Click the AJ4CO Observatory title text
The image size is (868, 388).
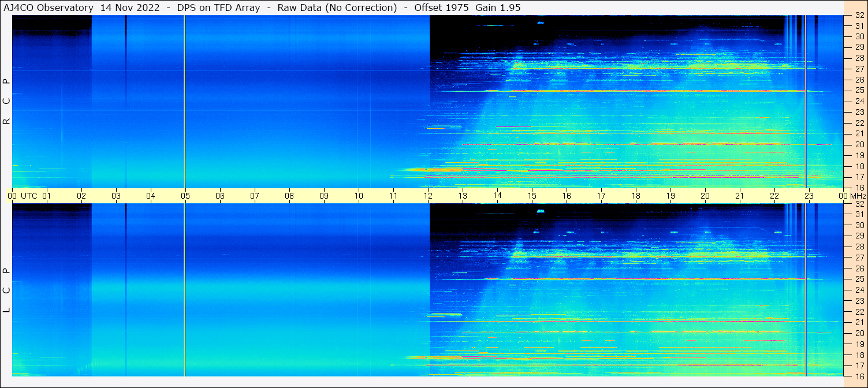point(49,8)
